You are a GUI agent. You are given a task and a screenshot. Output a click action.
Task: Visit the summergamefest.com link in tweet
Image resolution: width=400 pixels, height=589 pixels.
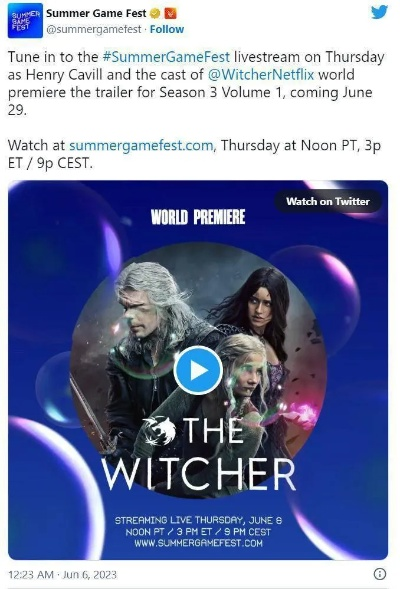coord(141,145)
